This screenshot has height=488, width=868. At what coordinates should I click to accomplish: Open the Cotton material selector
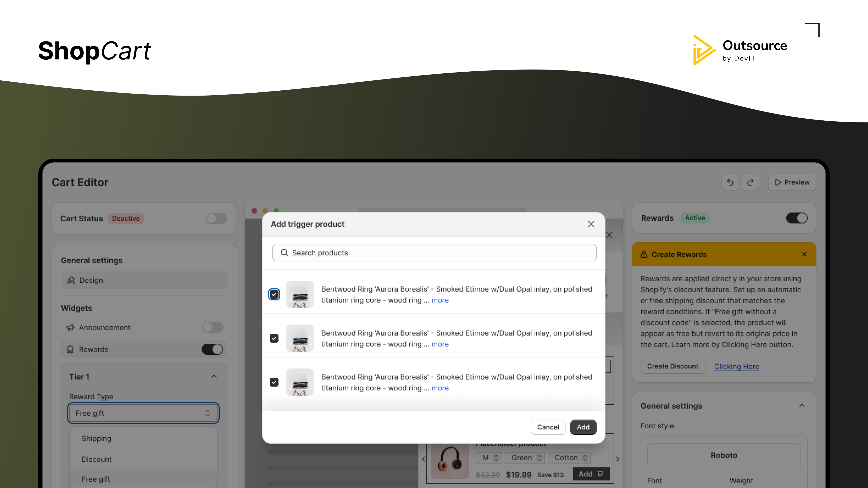point(569,458)
